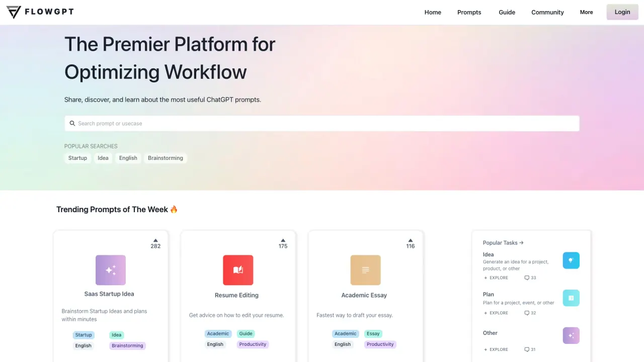Click the Brainstorming tag on Saas card
Viewport: 644px width, 362px height.
coord(127,345)
